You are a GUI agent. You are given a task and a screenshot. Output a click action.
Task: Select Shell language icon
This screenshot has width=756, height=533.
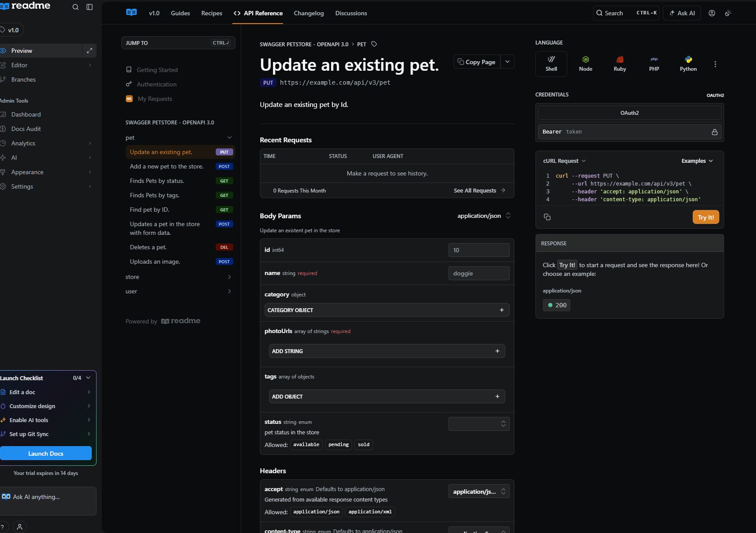551,64
